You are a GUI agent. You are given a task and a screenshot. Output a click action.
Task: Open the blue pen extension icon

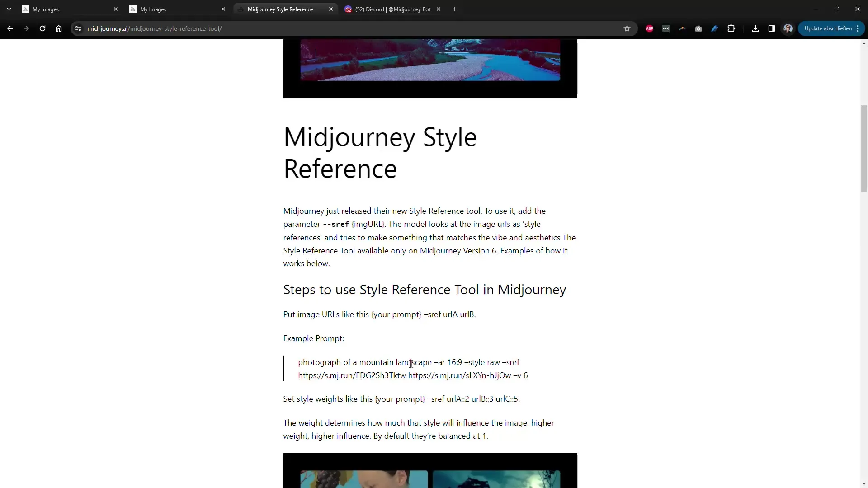pyautogui.click(x=715, y=28)
